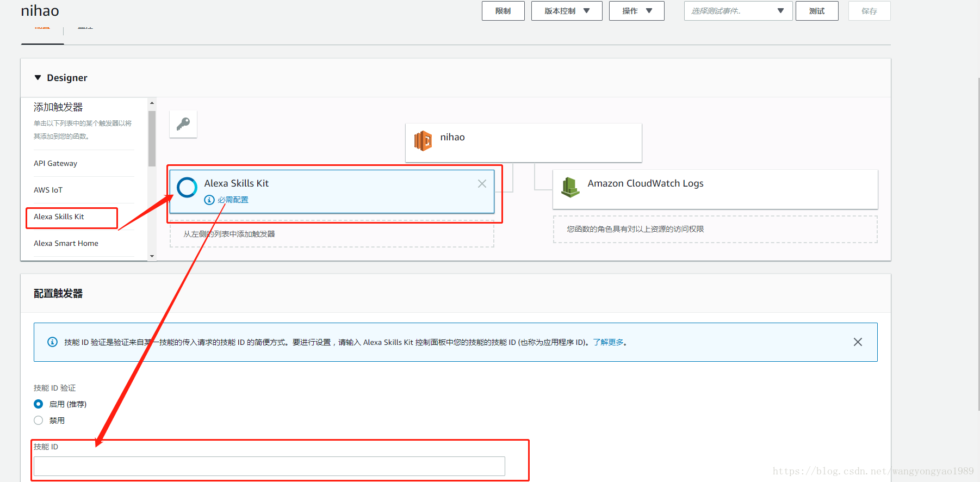Add AWS IoT trigger from list
Viewport: 980px width, 482px height.
tap(48, 190)
